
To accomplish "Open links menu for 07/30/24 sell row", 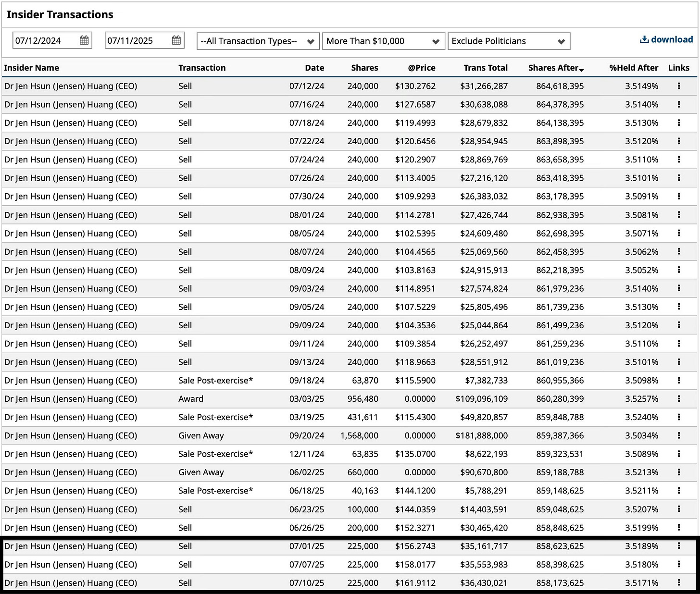I will coord(679,196).
